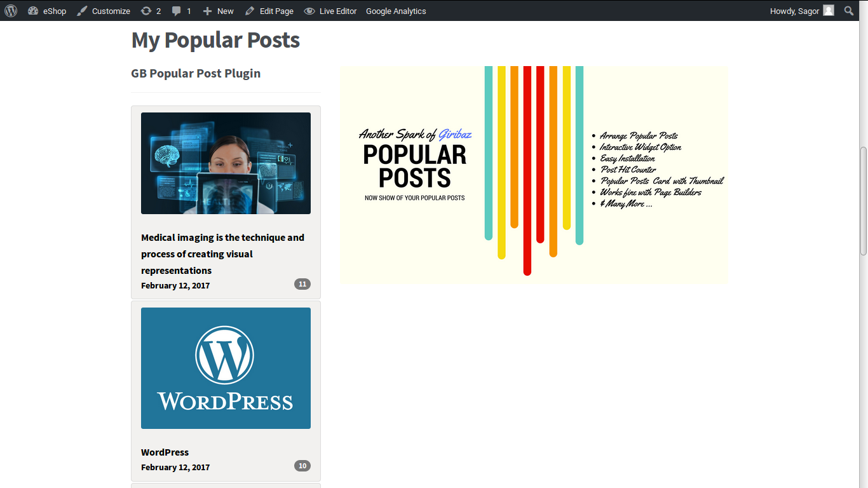Open the WordPress post title link
The height and width of the screenshot is (488, 868).
165,452
